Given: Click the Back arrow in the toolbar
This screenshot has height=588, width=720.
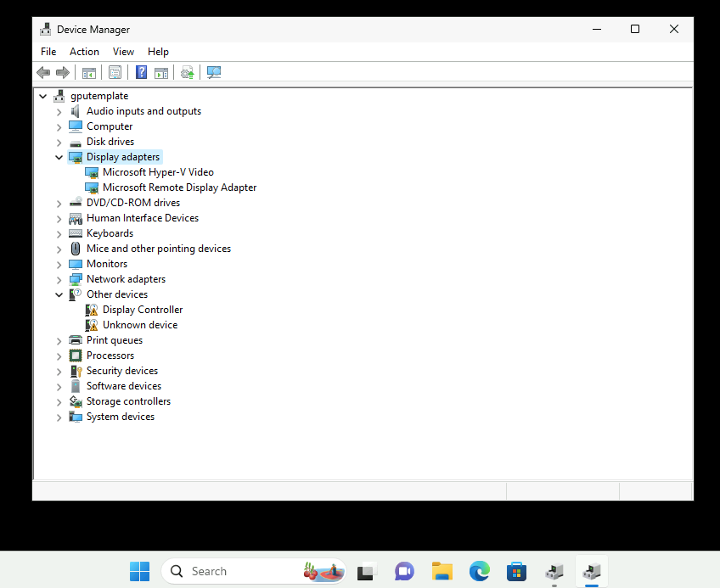Looking at the screenshot, I should (x=43, y=72).
